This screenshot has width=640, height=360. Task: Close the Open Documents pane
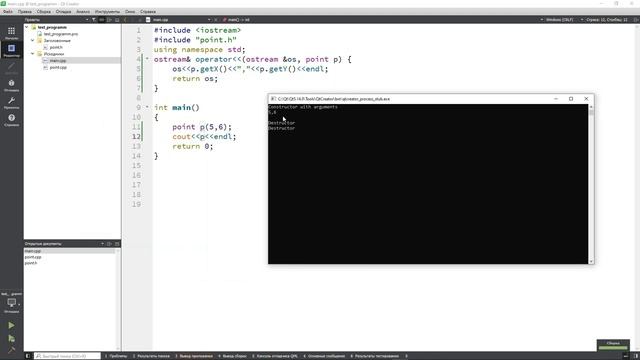point(117,244)
